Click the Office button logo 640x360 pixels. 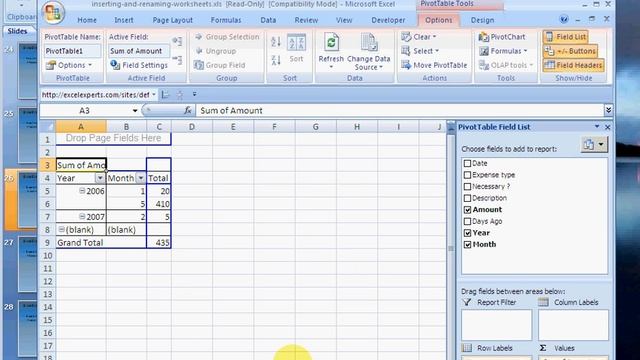click(x=53, y=12)
